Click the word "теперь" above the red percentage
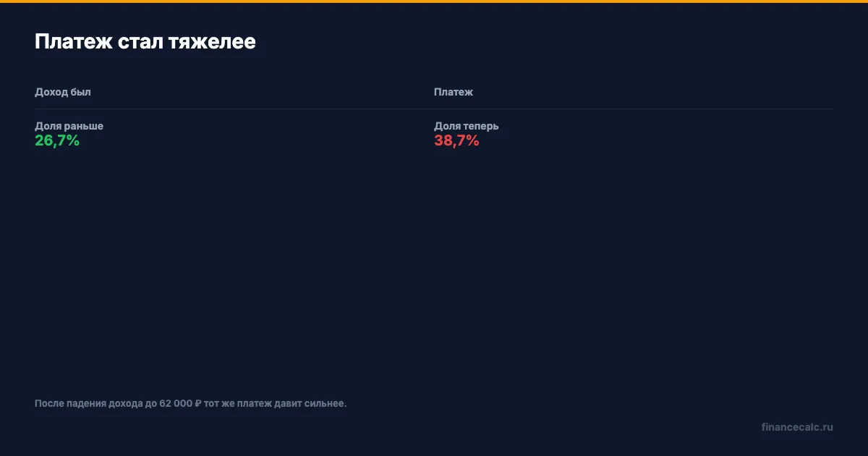The height and width of the screenshot is (456, 868). click(x=480, y=126)
